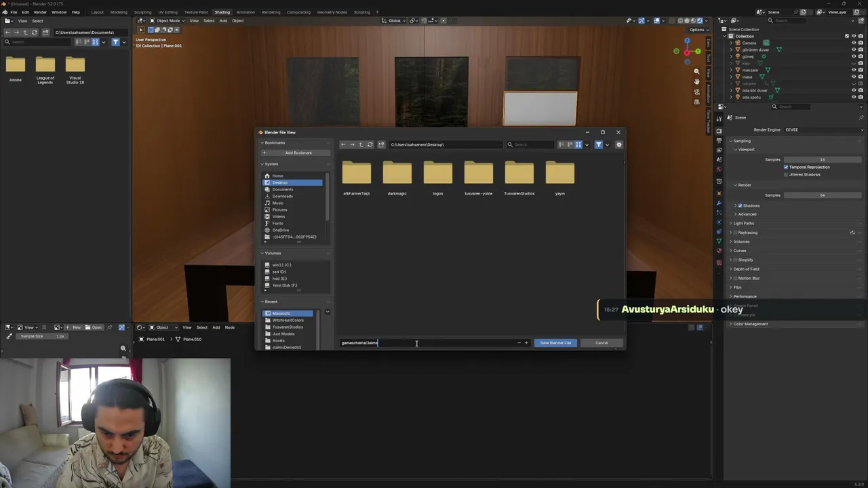868x488 pixels.
Task: Expand the Camera object in outliner
Action: coord(731,43)
